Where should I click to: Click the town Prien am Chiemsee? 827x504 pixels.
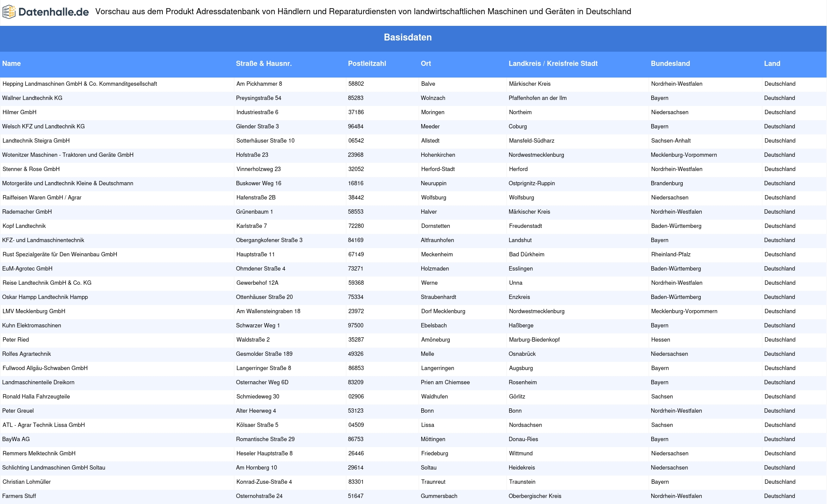click(445, 383)
